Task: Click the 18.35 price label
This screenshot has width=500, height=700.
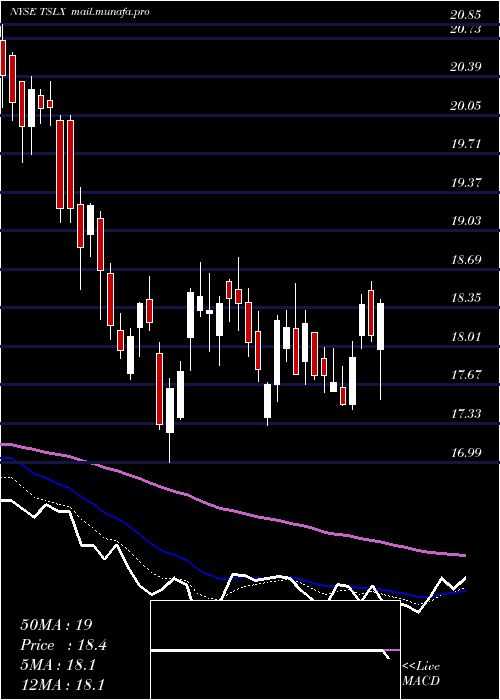Action: coord(466,298)
